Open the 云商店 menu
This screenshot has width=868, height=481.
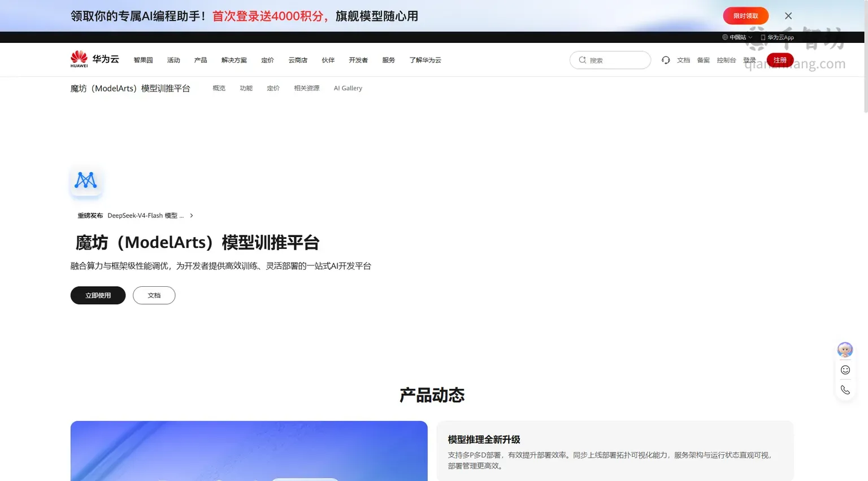(298, 60)
